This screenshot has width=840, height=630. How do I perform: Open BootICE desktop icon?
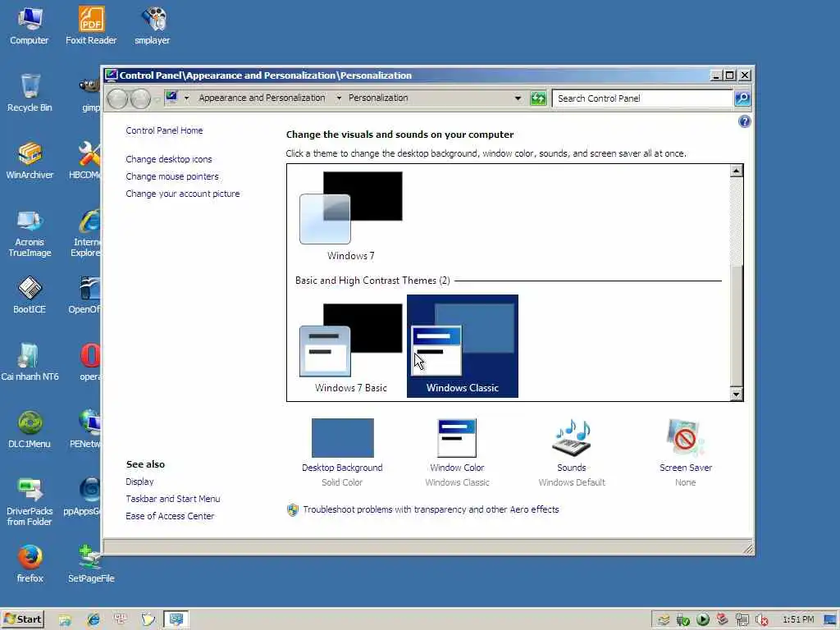click(30, 294)
